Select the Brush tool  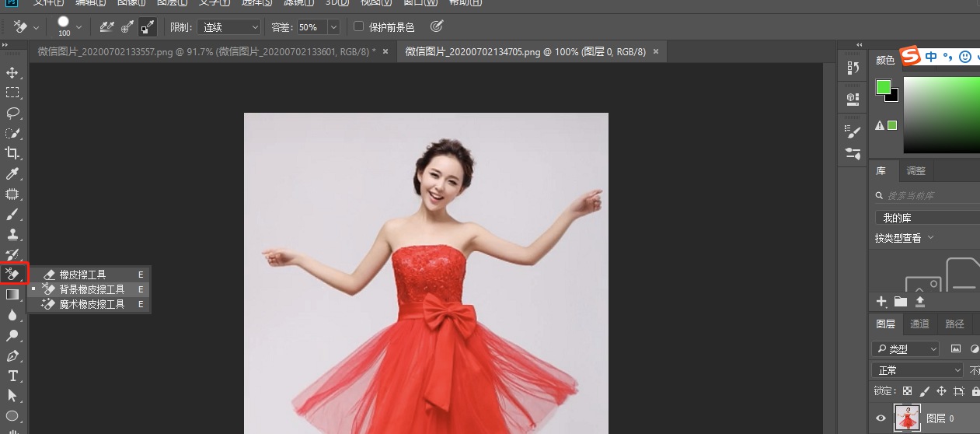[x=12, y=214]
